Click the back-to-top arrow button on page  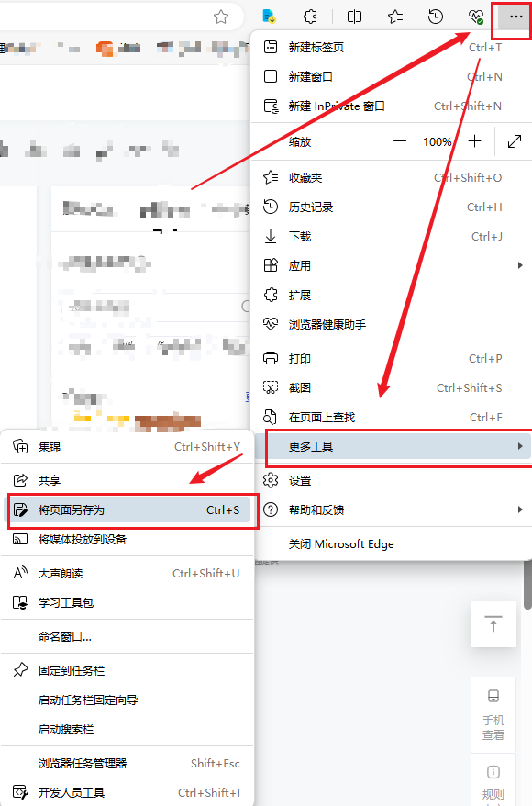point(493,624)
